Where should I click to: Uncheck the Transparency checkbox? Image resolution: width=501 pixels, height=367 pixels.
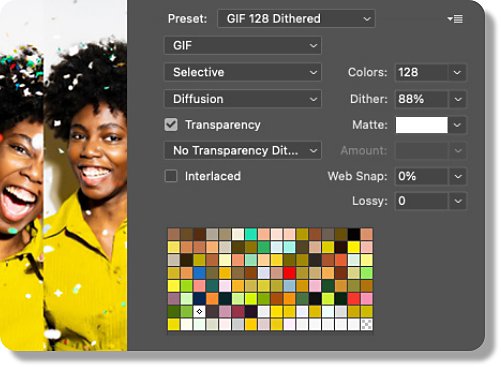pos(171,125)
